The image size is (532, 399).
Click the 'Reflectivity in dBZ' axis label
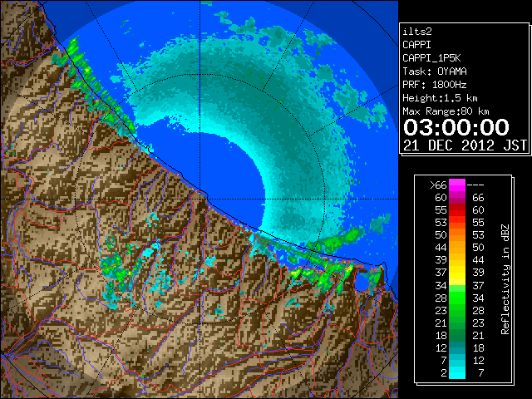[505, 279]
